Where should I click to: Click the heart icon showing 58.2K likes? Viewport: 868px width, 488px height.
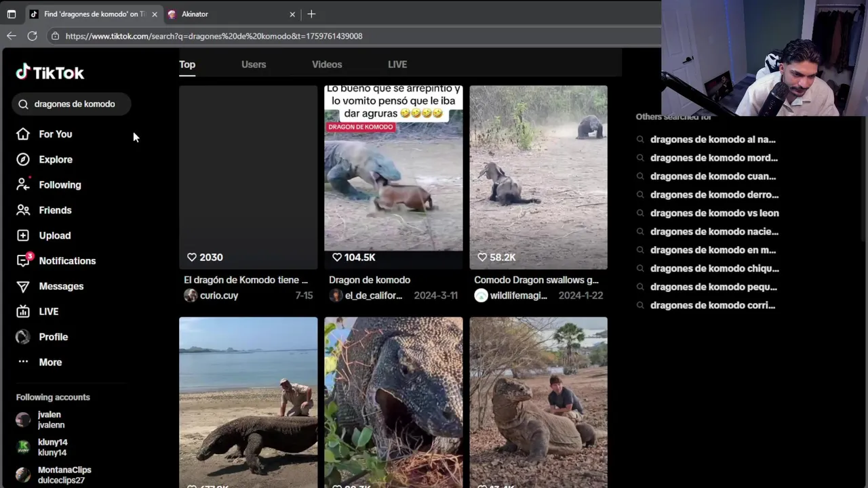(x=482, y=258)
